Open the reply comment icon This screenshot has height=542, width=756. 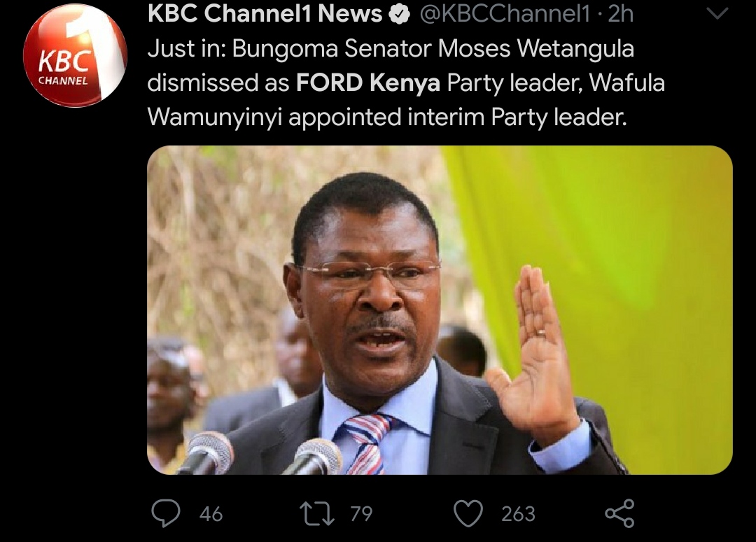click(x=165, y=513)
